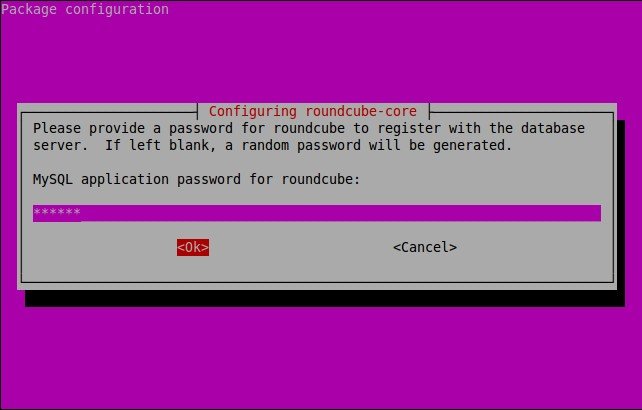Click the 'MySQL application password for roundcube:' label
642x410 pixels.
(197, 179)
